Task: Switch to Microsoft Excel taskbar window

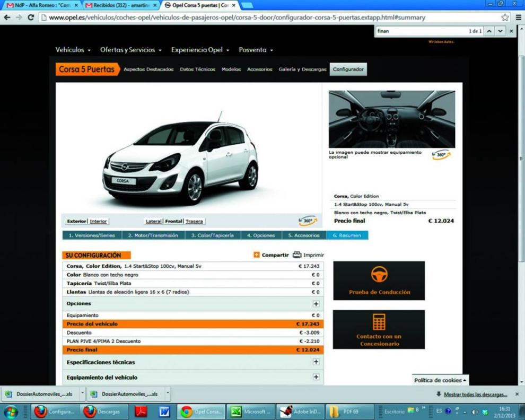Action: pyautogui.click(x=250, y=412)
